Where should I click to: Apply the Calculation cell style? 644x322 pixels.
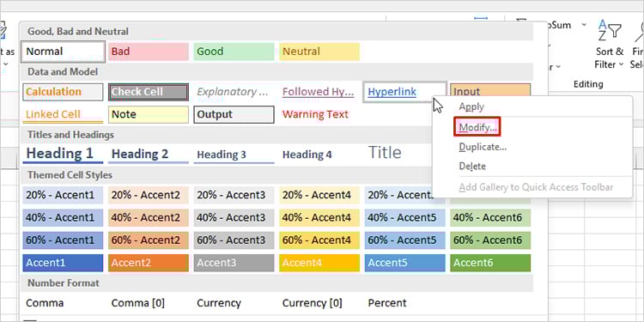pyautogui.click(x=63, y=92)
